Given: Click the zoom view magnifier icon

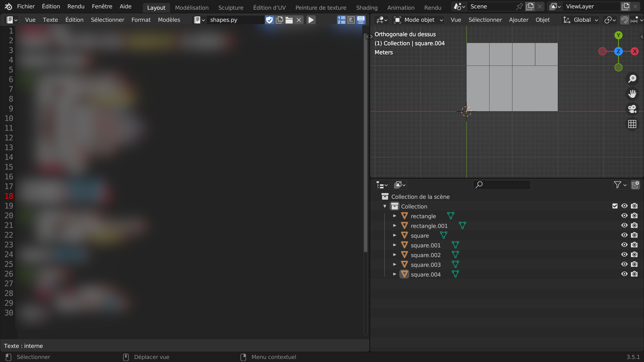Looking at the screenshot, I should pyautogui.click(x=632, y=79).
